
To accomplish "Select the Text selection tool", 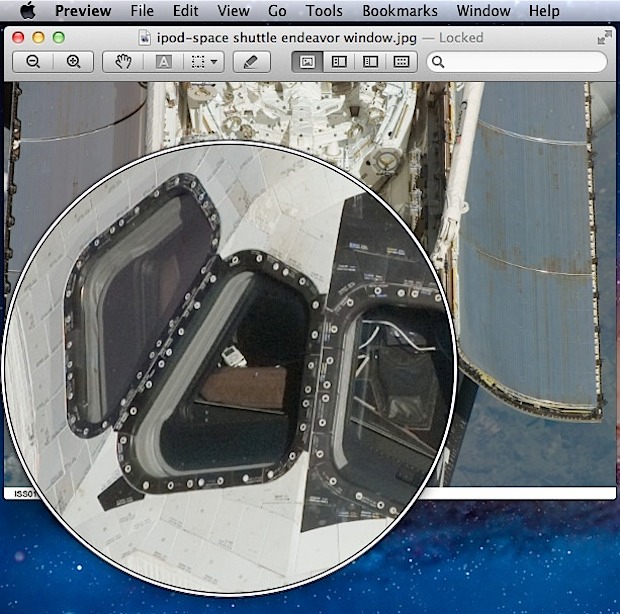I will (163, 62).
